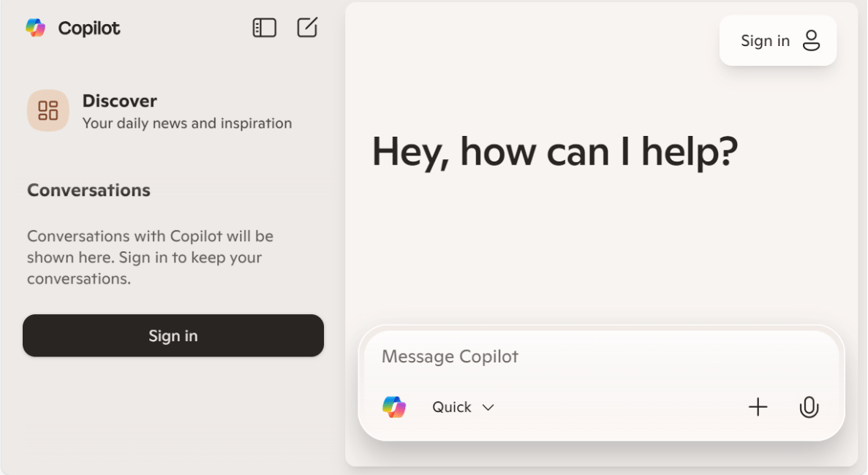Select the Conversations section heading
The width and height of the screenshot is (868, 475).
(88, 190)
